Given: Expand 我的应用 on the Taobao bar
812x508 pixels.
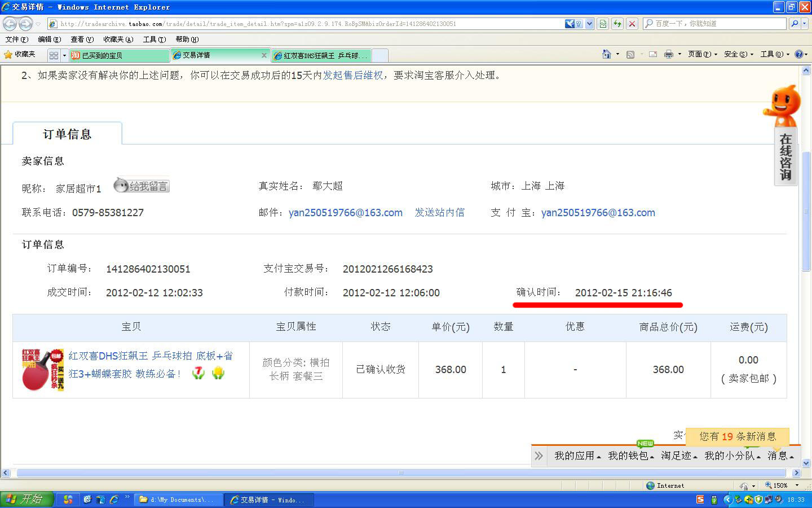Looking at the screenshot, I should coord(577,456).
